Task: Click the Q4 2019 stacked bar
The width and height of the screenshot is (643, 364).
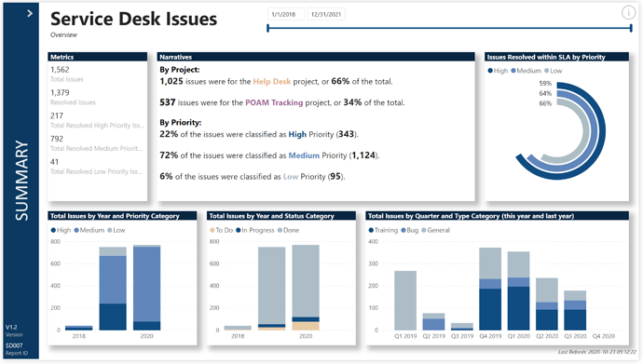Action: pos(490,289)
